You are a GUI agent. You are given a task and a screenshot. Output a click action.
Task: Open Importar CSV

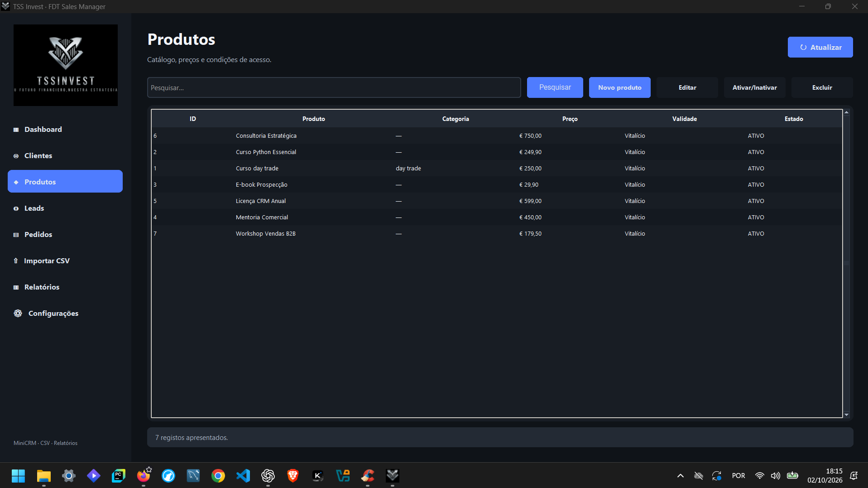pos(65,261)
